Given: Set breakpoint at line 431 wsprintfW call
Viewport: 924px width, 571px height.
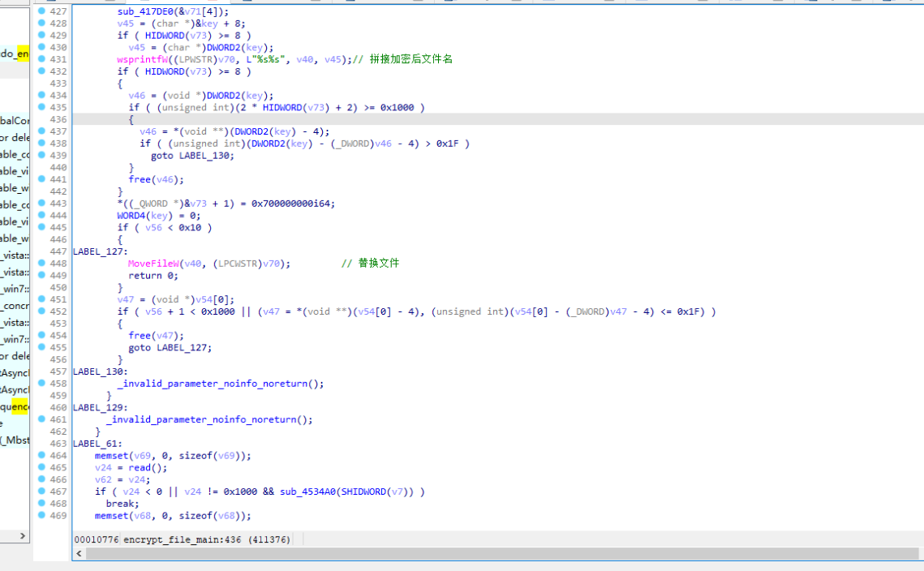Looking at the screenshot, I should click(x=41, y=59).
